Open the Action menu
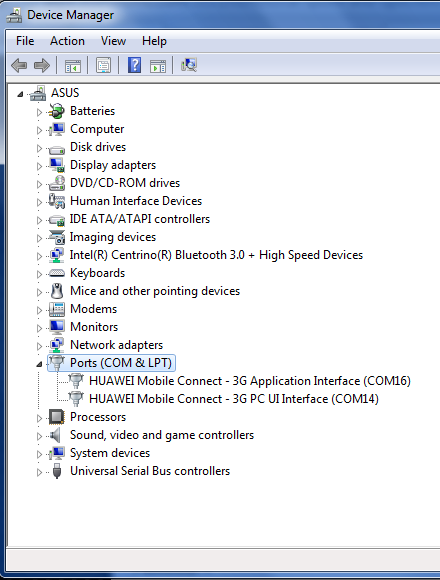 coord(67,41)
